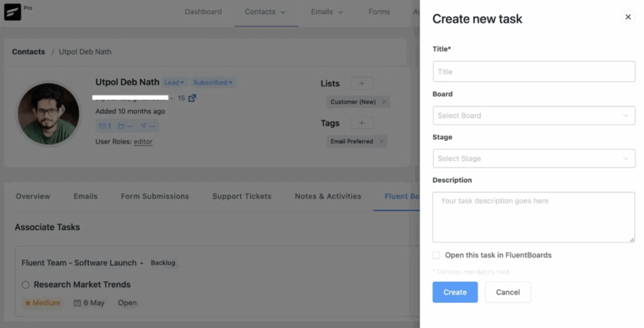Enable Open this task in FluentBoards
The height and width of the screenshot is (328, 644).
click(x=436, y=255)
